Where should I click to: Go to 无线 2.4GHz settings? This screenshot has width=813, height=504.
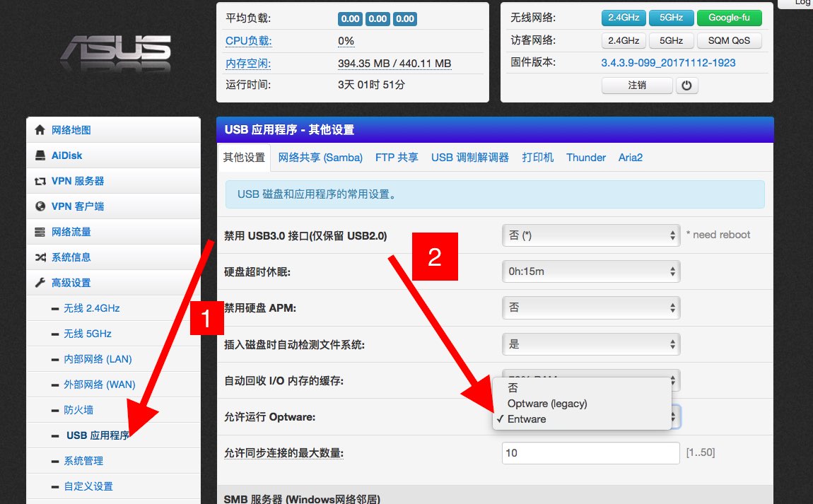(92, 308)
